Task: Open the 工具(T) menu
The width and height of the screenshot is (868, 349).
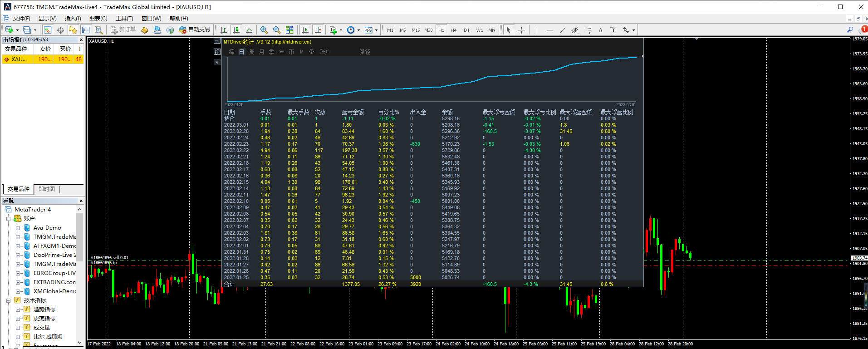Action: (124, 19)
